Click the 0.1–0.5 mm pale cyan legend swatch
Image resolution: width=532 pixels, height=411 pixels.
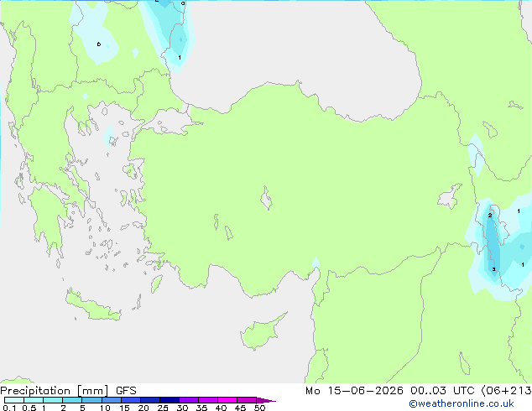[x=14, y=400]
